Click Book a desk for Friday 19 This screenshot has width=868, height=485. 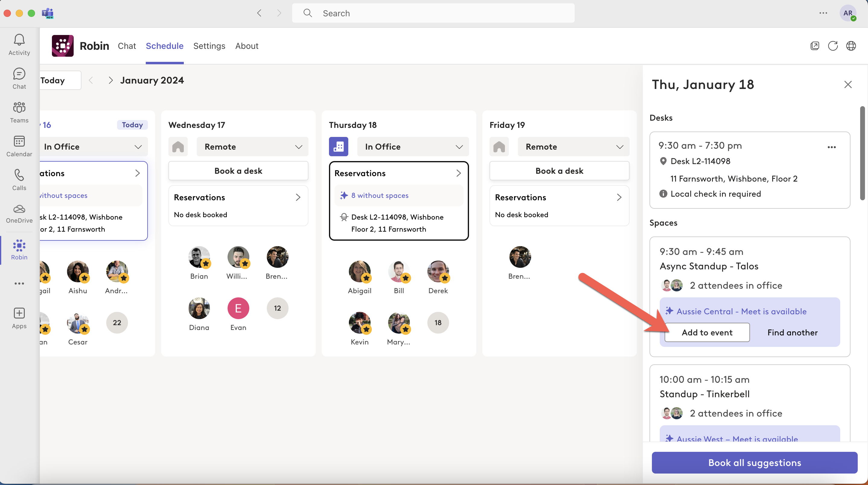click(x=559, y=171)
